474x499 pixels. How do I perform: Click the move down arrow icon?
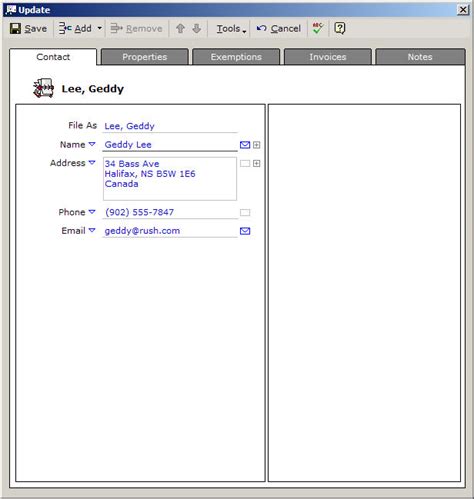click(x=197, y=29)
